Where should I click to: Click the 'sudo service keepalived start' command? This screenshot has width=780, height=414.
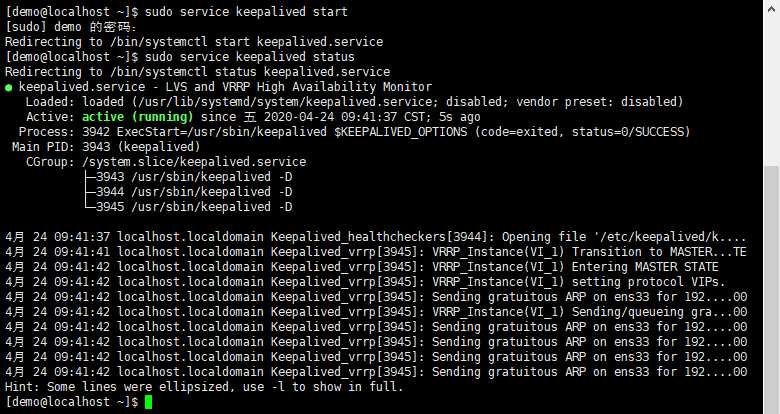tap(246, 11)
